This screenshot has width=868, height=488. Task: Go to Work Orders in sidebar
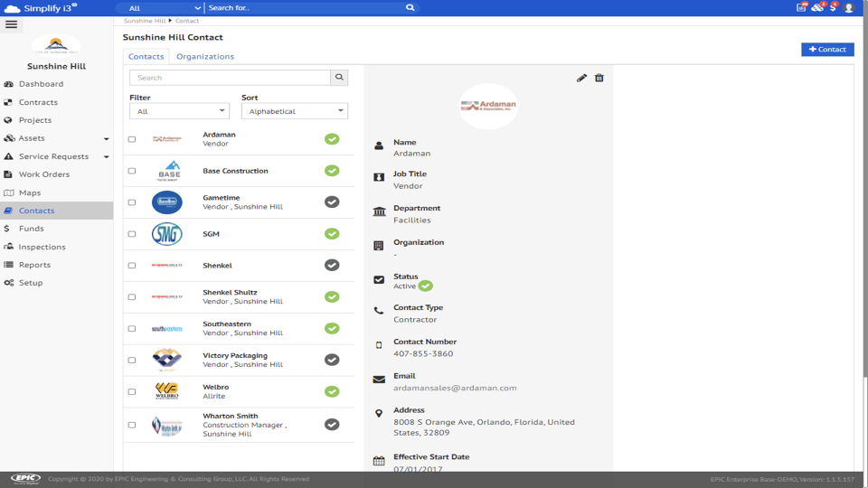click(x=43, y=174)
